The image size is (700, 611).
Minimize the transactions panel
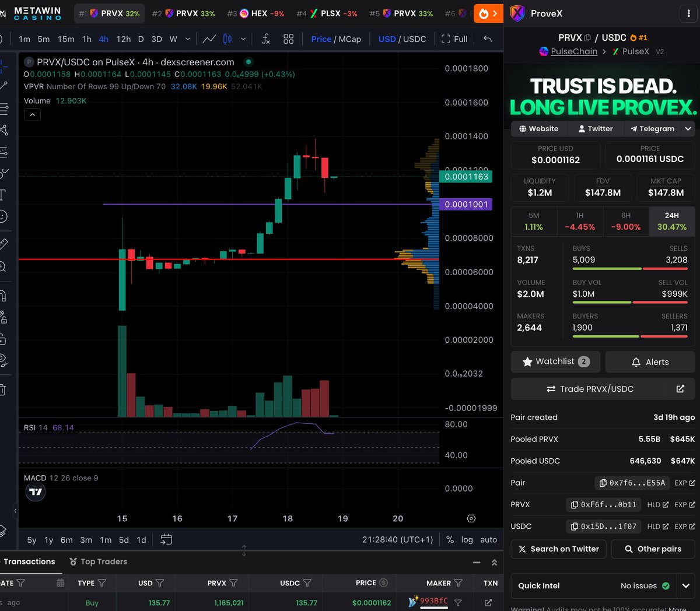tap(477, 563)
